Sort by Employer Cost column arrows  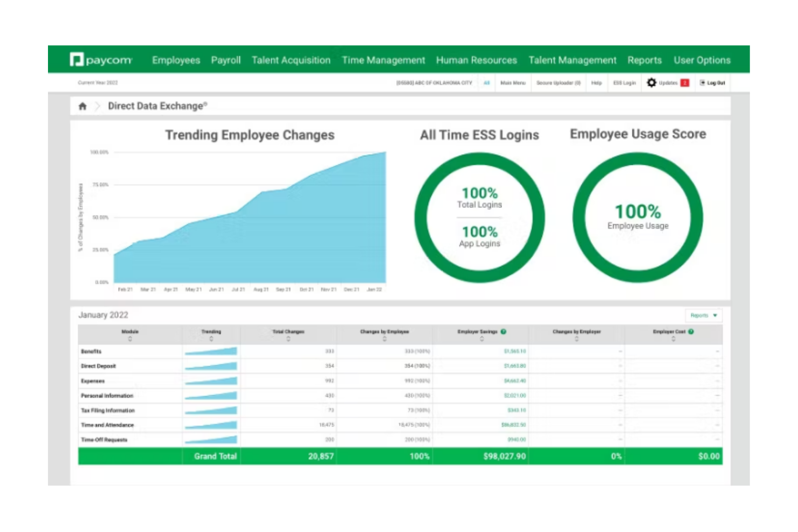pyautogui.click(x=673, y=339)
